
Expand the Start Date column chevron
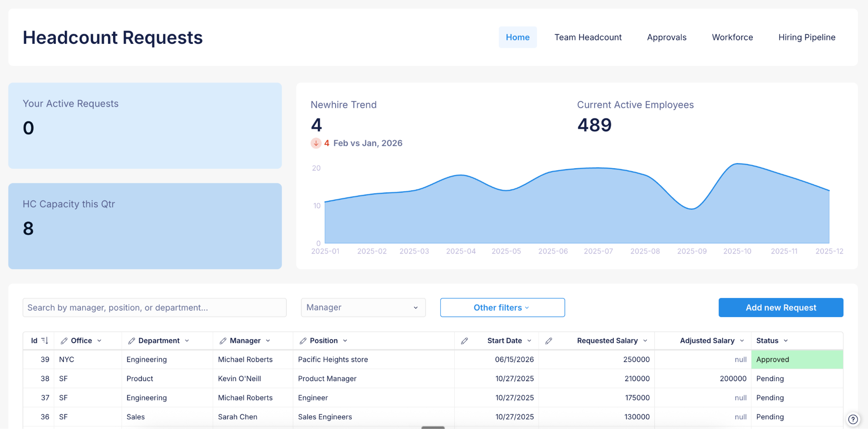pyautogui.click(x=529, y=341)
